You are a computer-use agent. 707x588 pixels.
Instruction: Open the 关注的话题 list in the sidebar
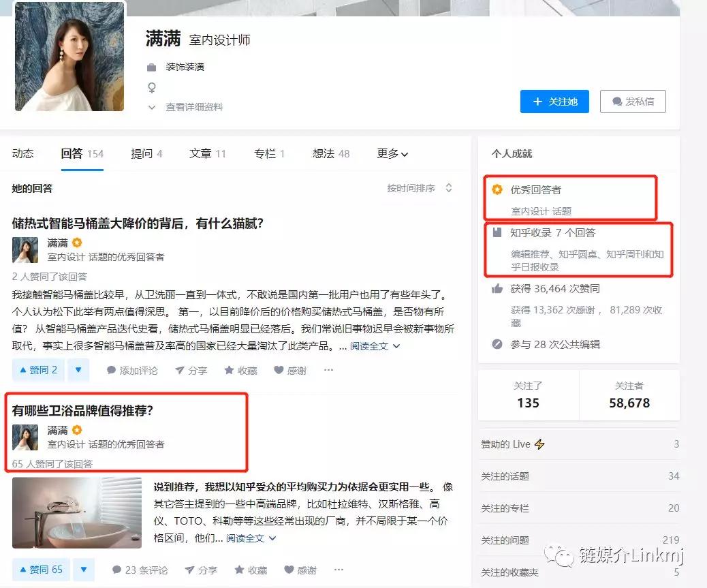(x=580, y=476)
